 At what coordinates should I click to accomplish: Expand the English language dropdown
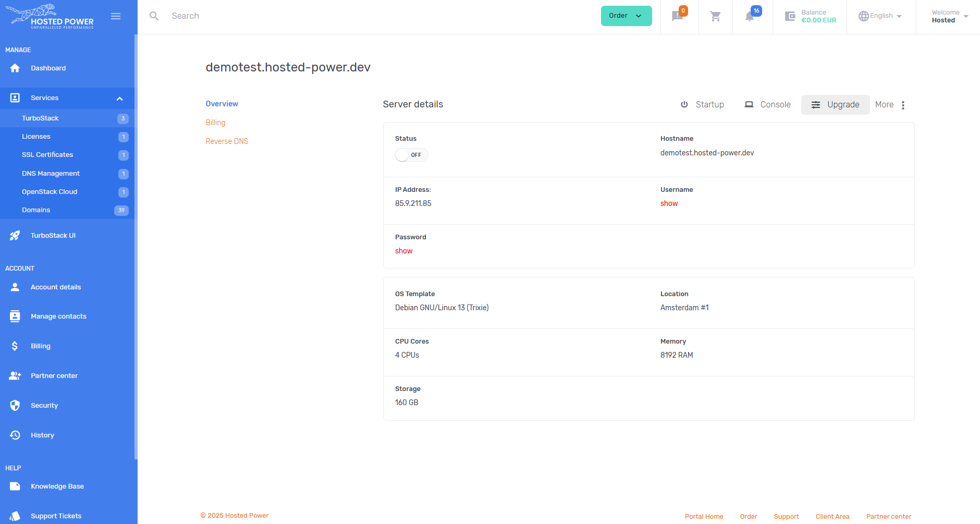[x=880, y=16]
